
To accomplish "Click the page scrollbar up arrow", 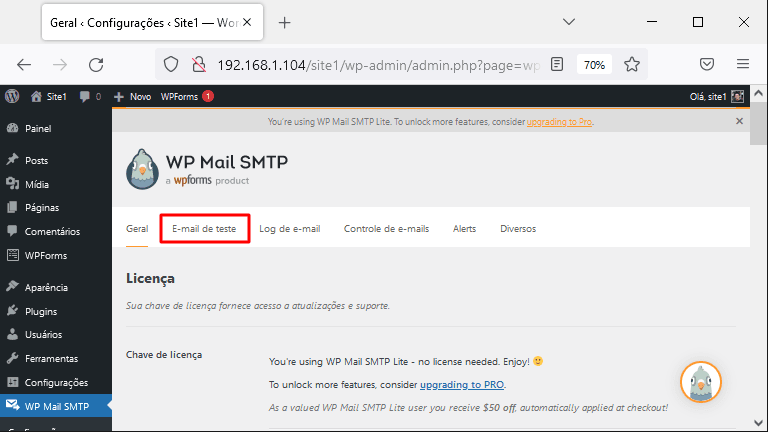I will tap(758, 93).
